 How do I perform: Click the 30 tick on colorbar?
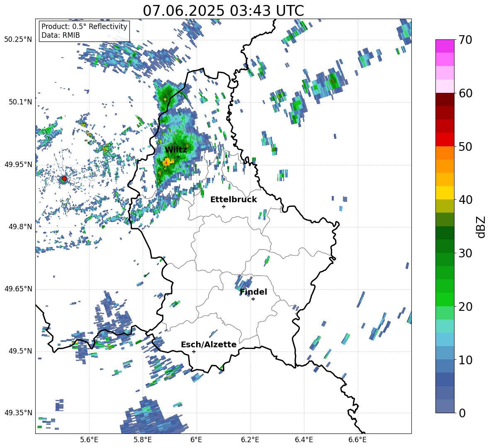[x=465, y=253]
